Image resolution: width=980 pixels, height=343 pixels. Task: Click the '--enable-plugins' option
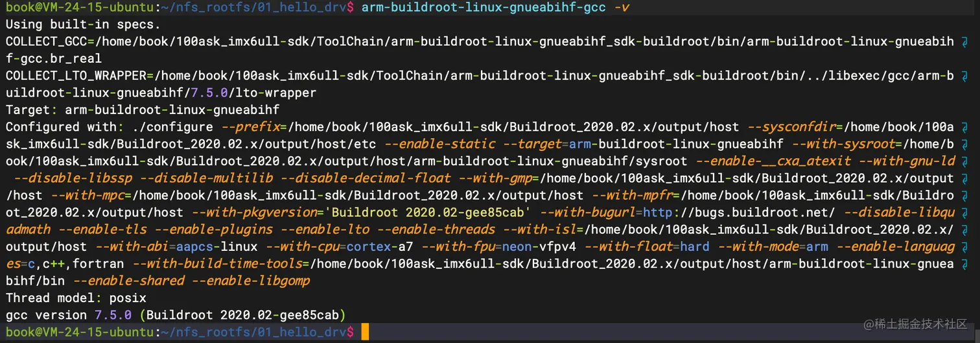(x=213, y=230)
